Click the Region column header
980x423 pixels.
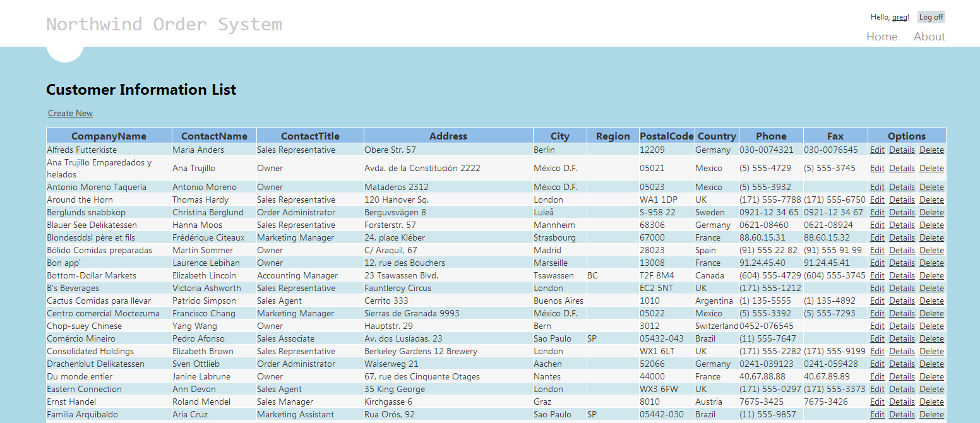tap(613, 136)
